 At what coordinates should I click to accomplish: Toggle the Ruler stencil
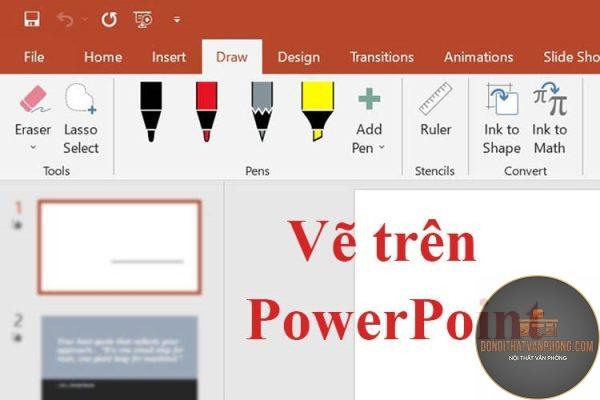(435, 109)
